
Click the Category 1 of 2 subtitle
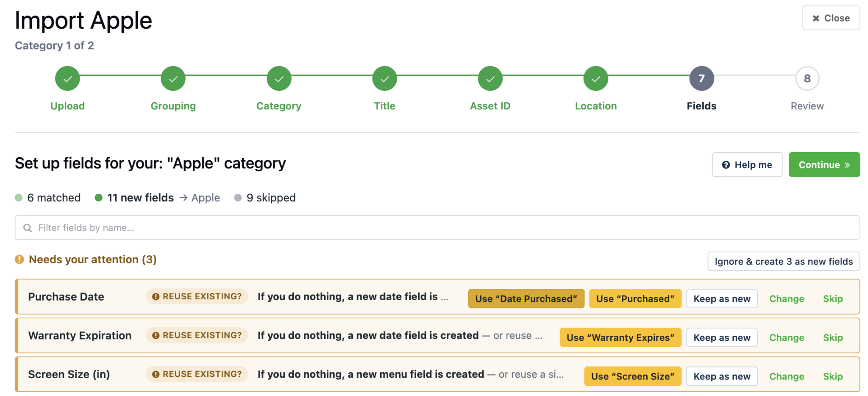54,45
